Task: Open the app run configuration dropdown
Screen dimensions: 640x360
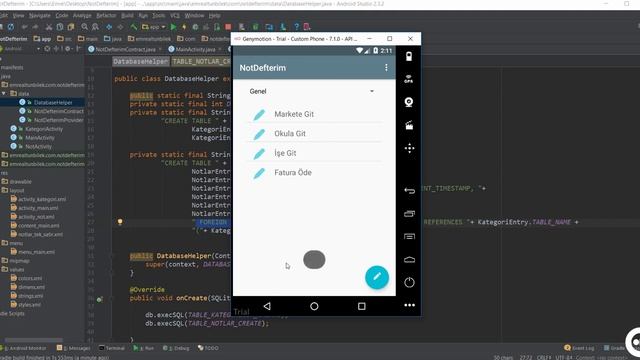Action: pos(154,27)
